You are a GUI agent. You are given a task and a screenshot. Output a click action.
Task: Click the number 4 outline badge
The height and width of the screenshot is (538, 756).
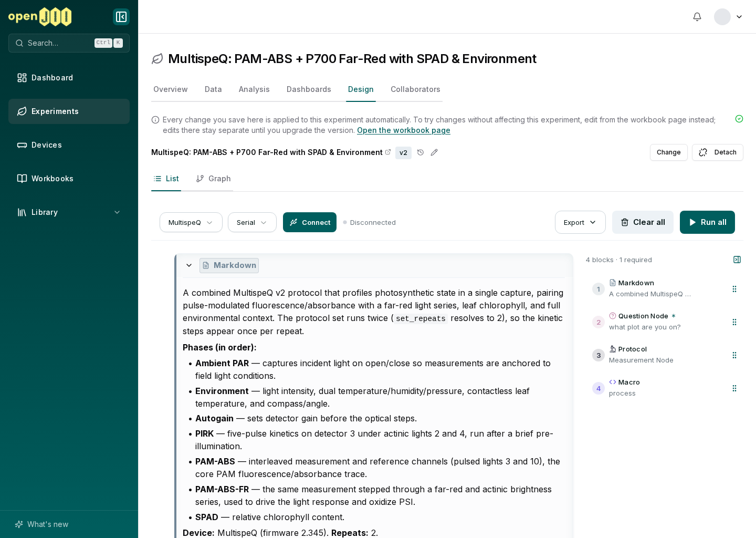598,388
